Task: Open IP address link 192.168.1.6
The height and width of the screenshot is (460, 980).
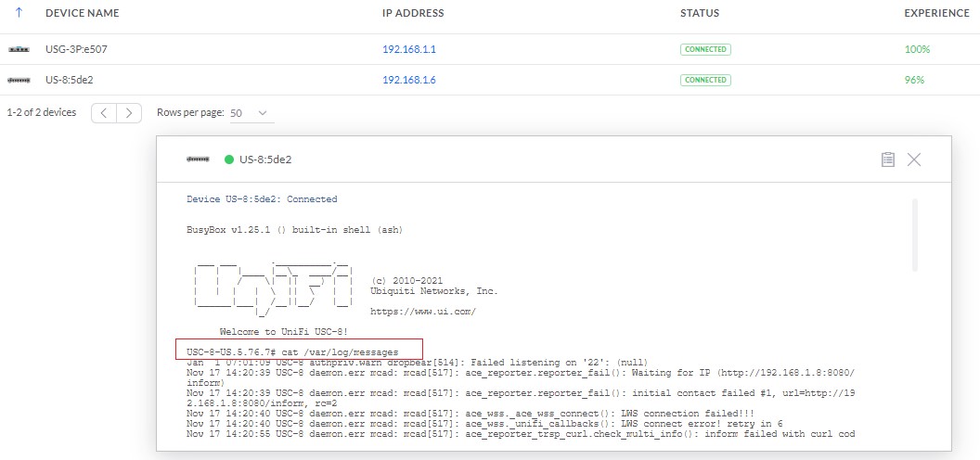Action: 408,80
